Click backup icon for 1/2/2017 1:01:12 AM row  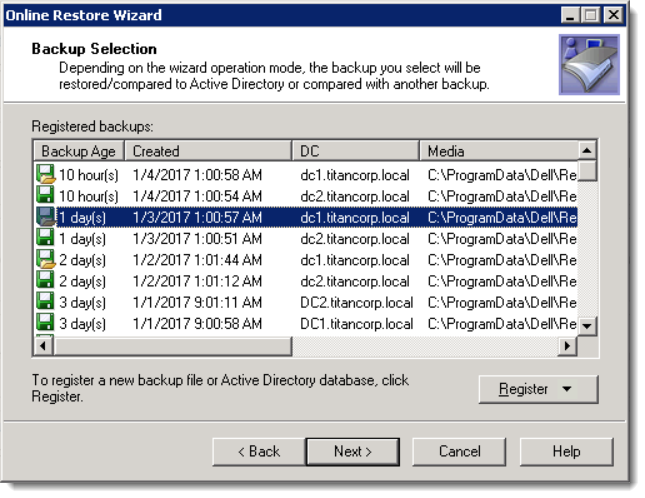[45, 281]
